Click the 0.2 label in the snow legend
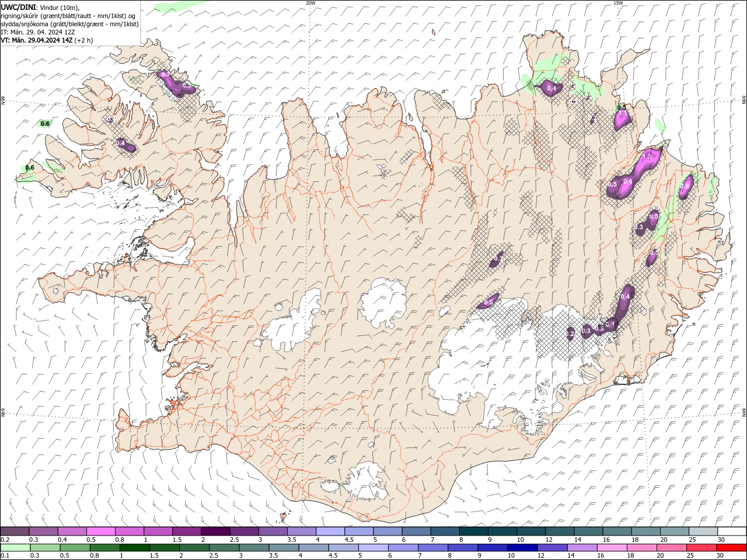This screenshot has height=560, width=747. pos(4,540)
